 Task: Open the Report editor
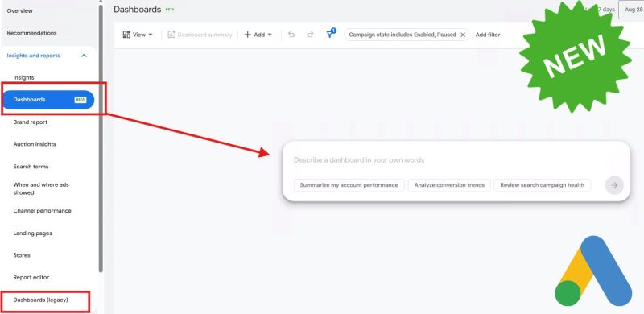coord(31,278)
